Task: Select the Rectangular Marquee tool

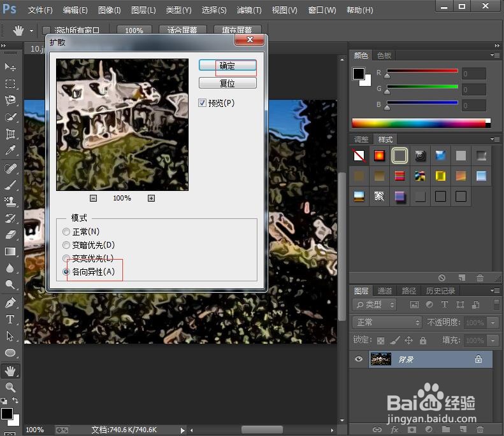Action: 10,83
